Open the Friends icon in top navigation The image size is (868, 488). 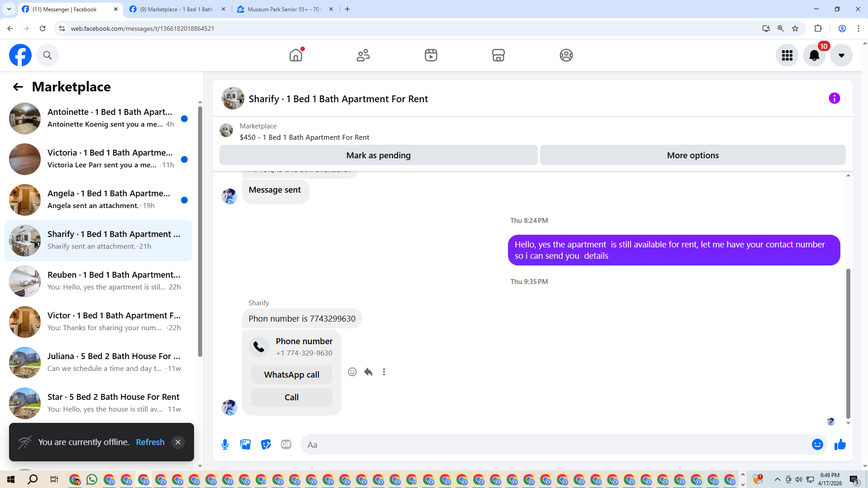tap(363, 55)
